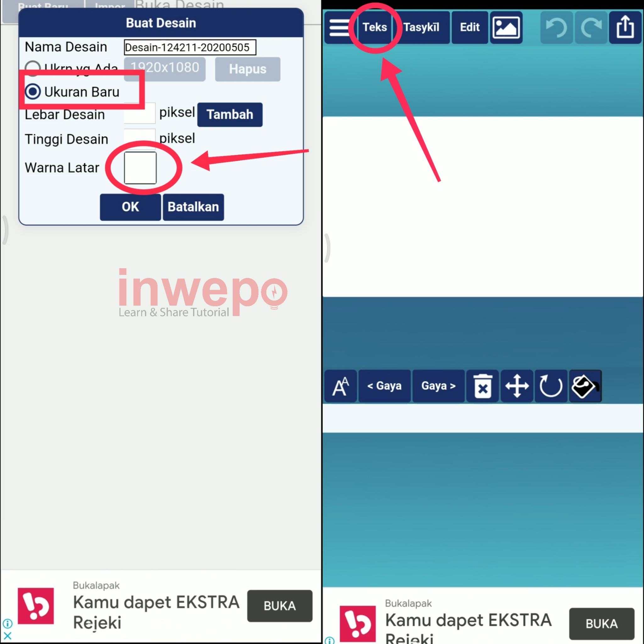Open the image/photo insert icon
644x644 pixels.
505,27
